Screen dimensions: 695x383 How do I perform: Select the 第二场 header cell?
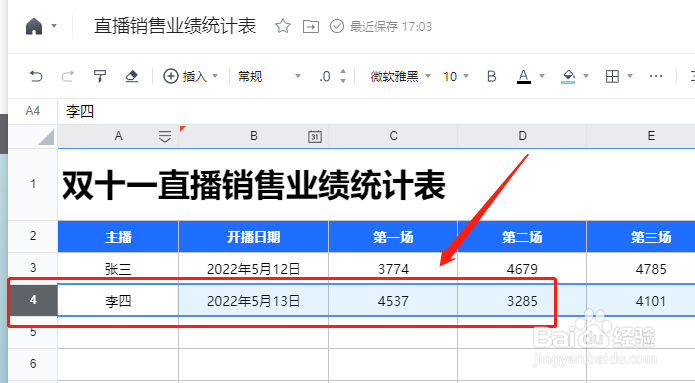522,237
